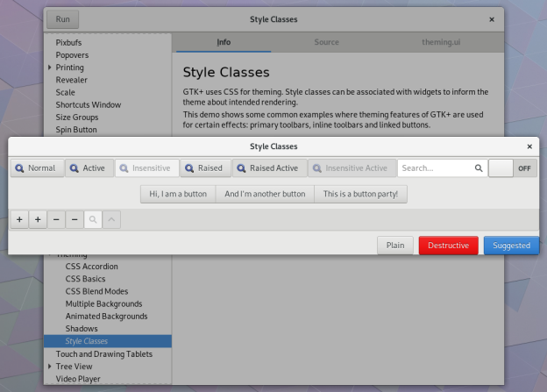The width and height of the screenshot is (547, 392).
Task: Toggle the OFF switch on
Action: 513,168
